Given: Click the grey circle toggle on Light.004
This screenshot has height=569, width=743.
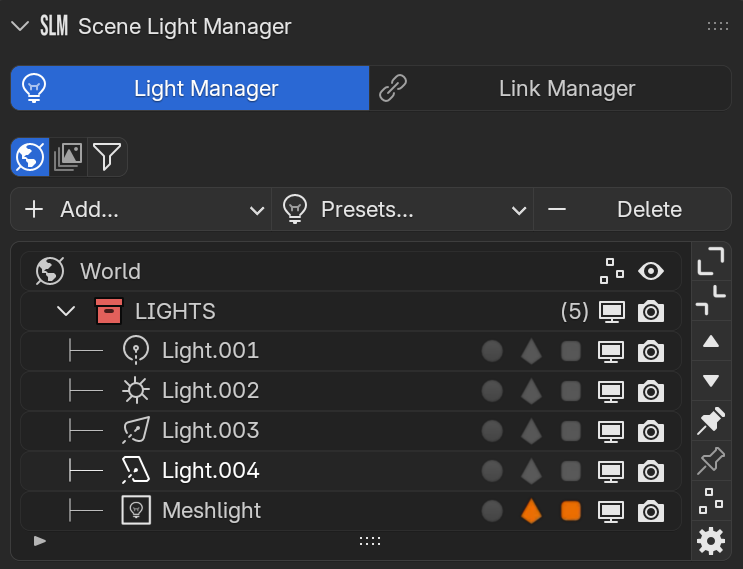Looking at the screenshot, I should 492,471.
